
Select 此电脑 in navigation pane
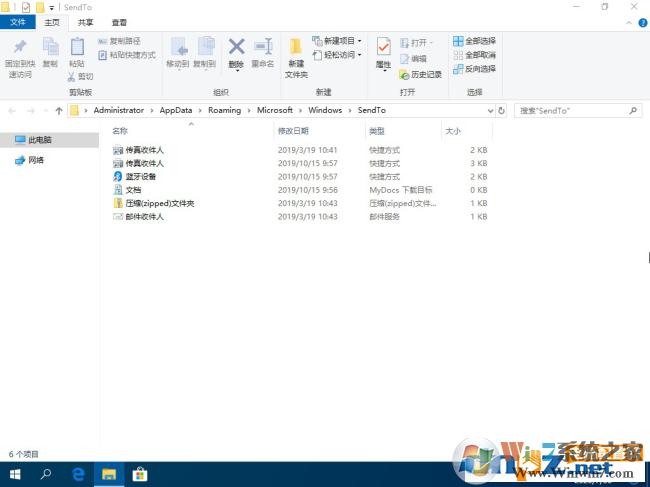(x=38, y=141)
